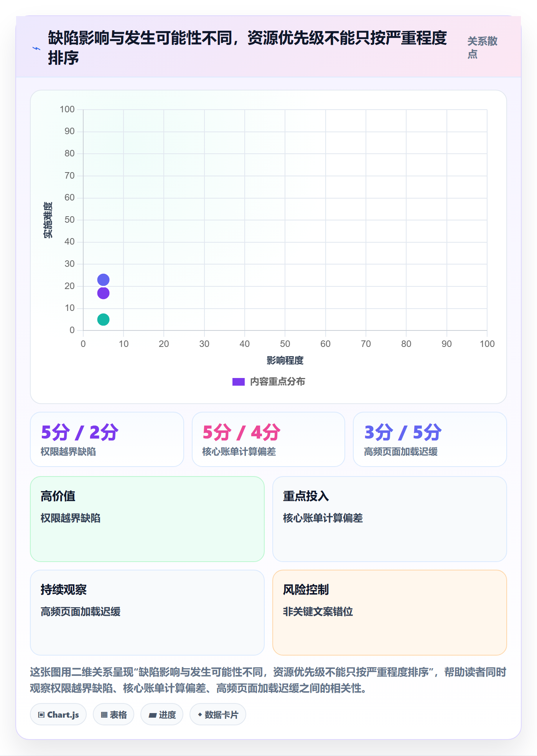Click the 表格 tag chip
This screenshot has height=756, width=537.
pos(114,715)
